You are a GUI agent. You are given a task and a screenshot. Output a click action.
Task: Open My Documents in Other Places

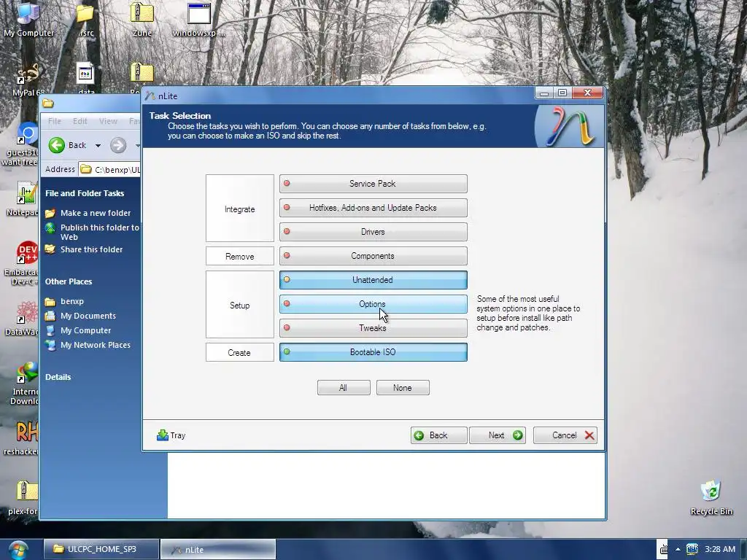click(x=88, y=316)
